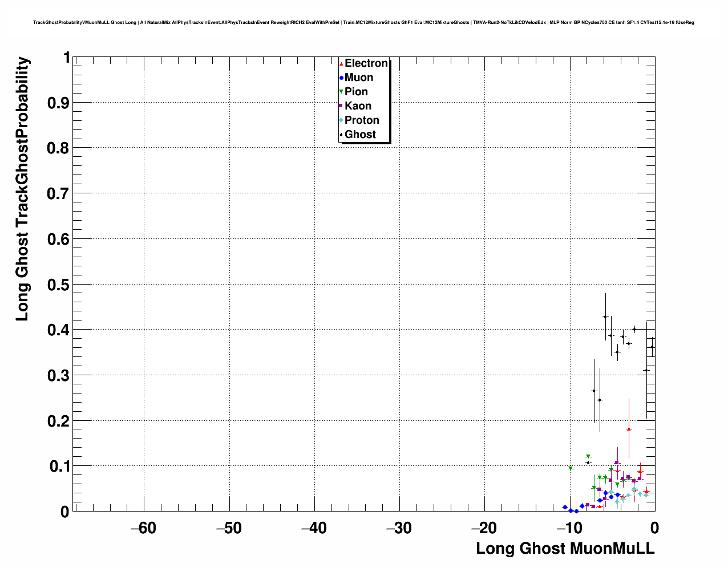The image size is (728, 568).
Task: Click the y-axis tick label '0' at origin
Action: 65,512
